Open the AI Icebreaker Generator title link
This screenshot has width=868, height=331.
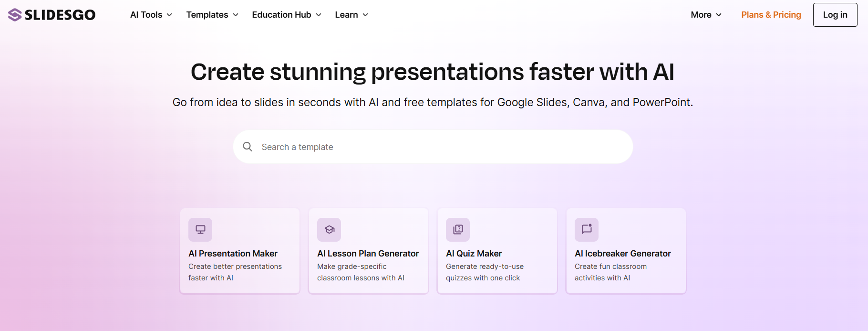(x=622, y=254)
